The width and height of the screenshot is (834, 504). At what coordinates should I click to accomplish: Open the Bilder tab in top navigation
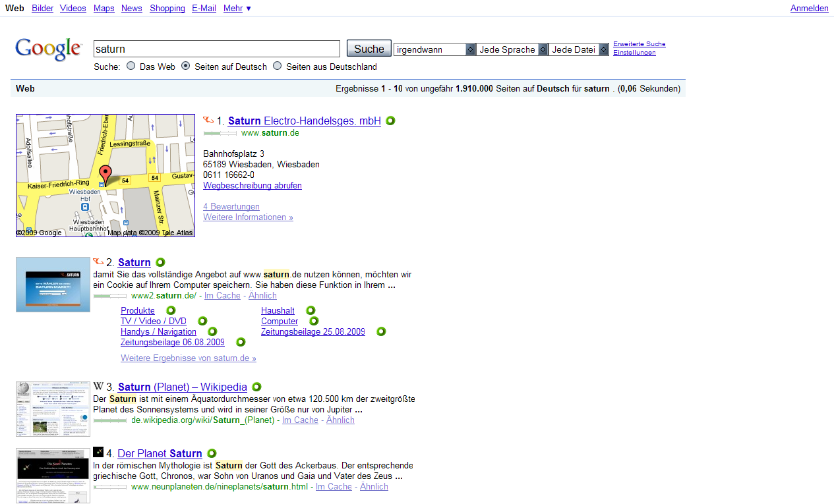[x=43, y=8]
